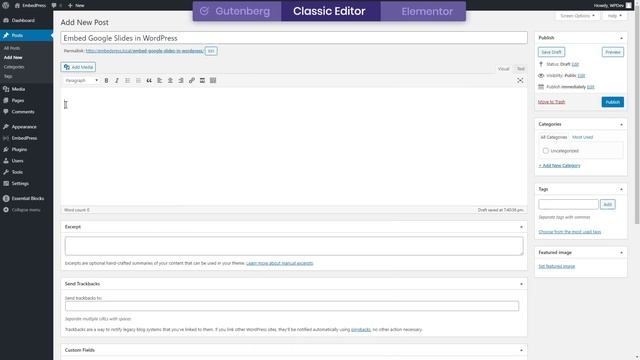Screen dimensions: 640x360
Task: Collapse the admin sidebar menu
Action: [27, 210]
